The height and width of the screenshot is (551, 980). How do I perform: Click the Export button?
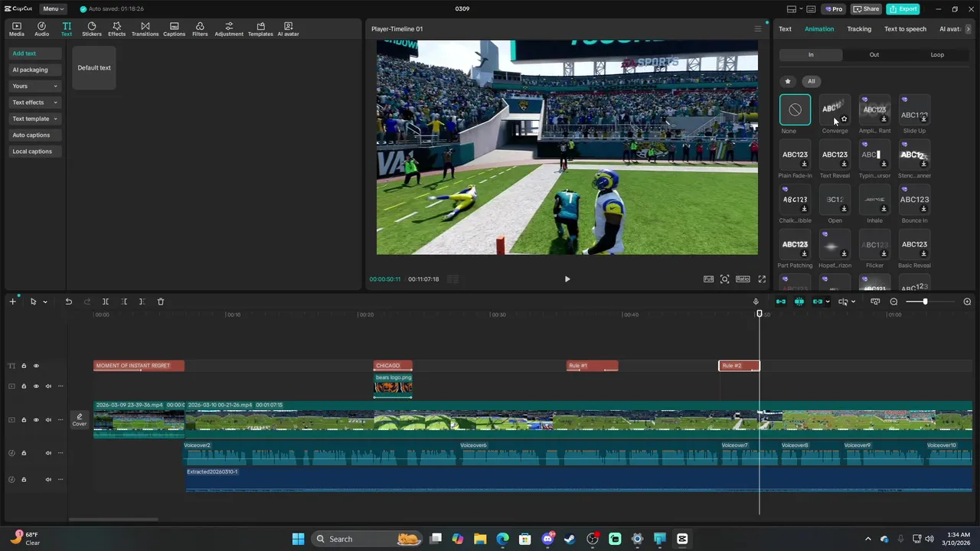[903, 9]
